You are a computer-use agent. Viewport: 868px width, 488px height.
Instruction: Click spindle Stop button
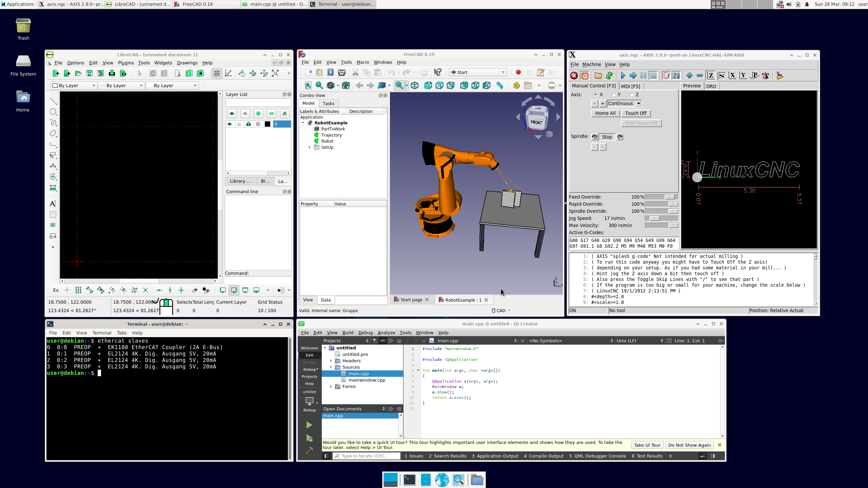pyautogui.click(x=607, y=137)
